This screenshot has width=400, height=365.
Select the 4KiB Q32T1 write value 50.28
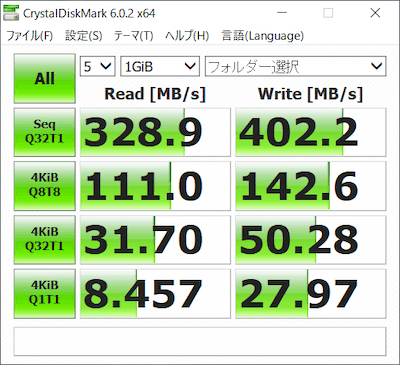tap(311, 239)
